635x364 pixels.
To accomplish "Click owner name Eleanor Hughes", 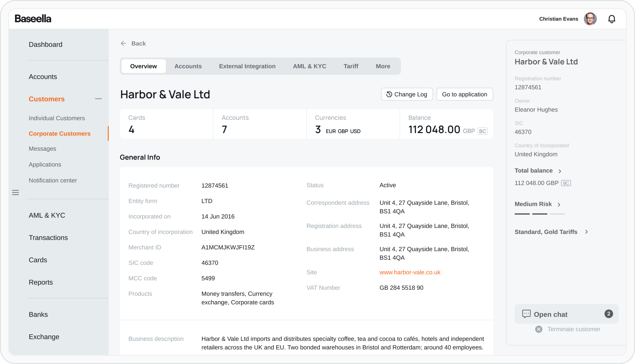I will 536,110.
